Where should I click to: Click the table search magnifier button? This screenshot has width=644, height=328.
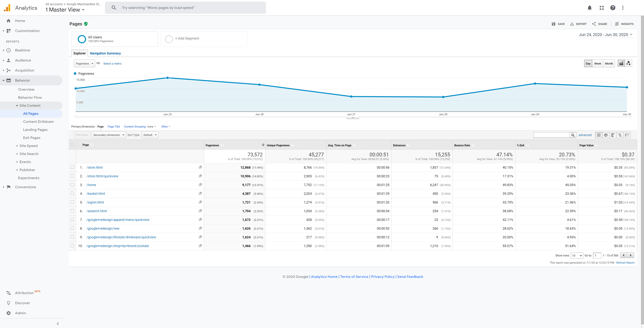click(x=573, y=135)
